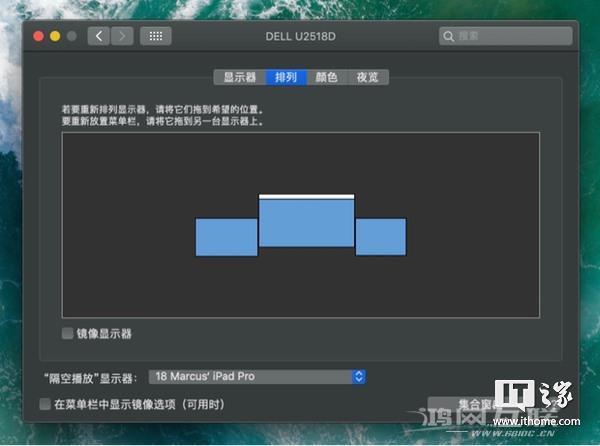The height and width of the screenshot is (446, 600).
Task: Select the center display rectangle
Action: coord(307,223)
